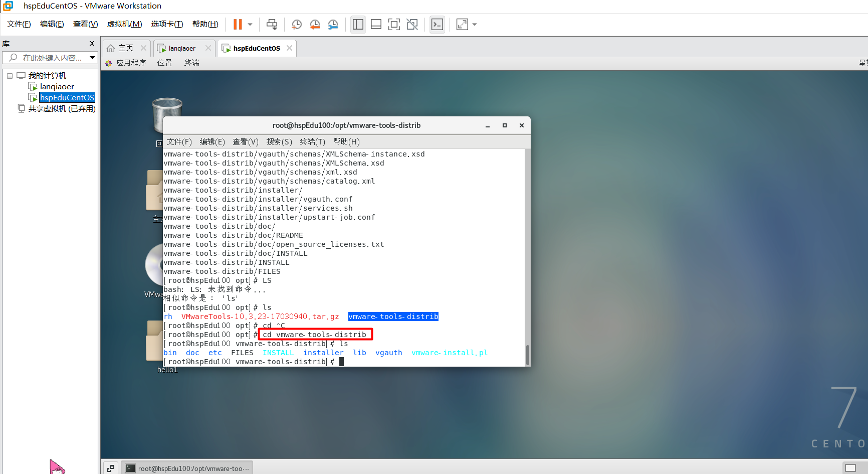Enter full screen mode icon

[394, 24]
